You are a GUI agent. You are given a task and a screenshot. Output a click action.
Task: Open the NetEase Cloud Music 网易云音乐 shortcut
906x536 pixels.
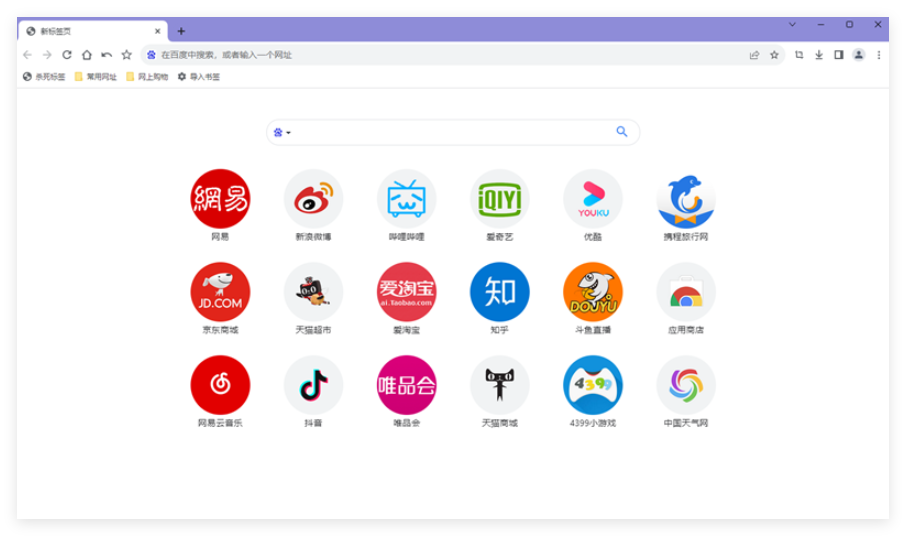[x=220, y=385]
